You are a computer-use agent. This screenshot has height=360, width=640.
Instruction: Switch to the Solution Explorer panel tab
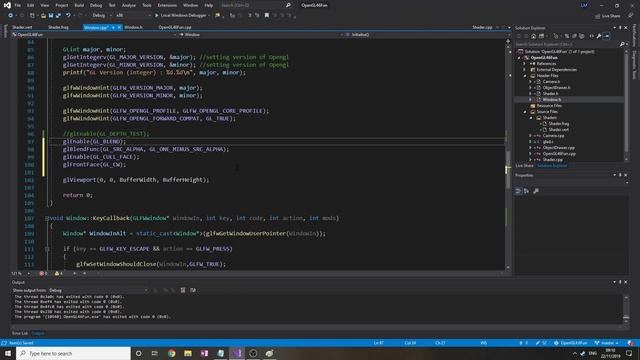pos(552,166)
